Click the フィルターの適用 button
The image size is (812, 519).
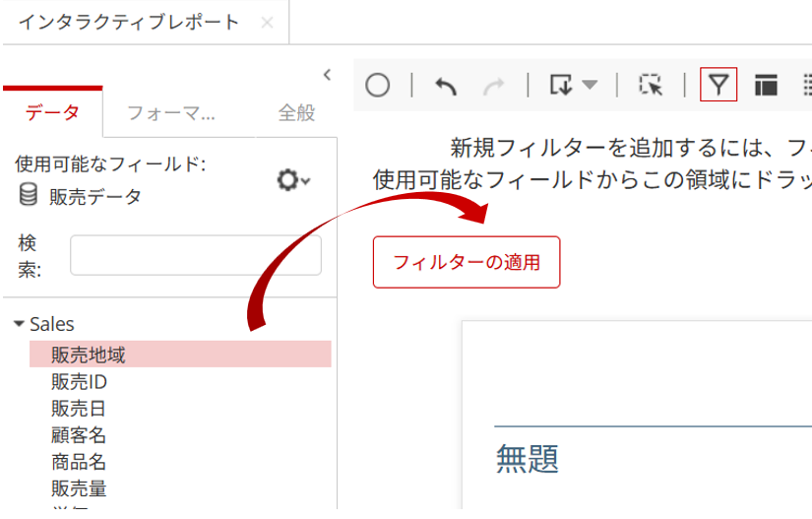pos(467,262)
